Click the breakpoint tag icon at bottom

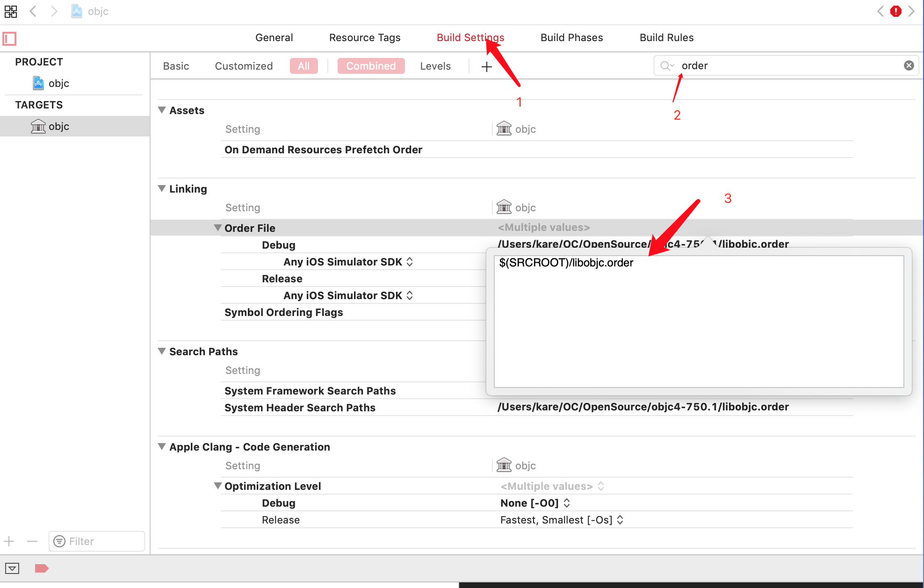point(42,568)
